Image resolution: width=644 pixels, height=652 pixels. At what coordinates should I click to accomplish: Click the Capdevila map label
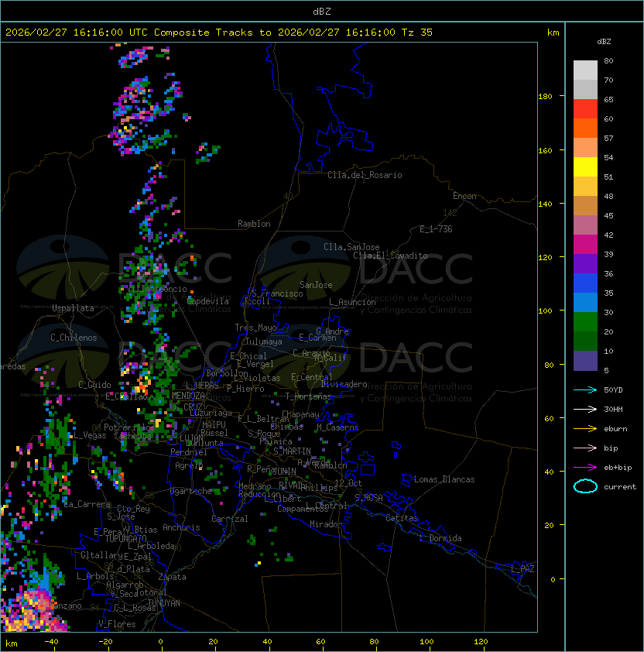click(208, 301)
